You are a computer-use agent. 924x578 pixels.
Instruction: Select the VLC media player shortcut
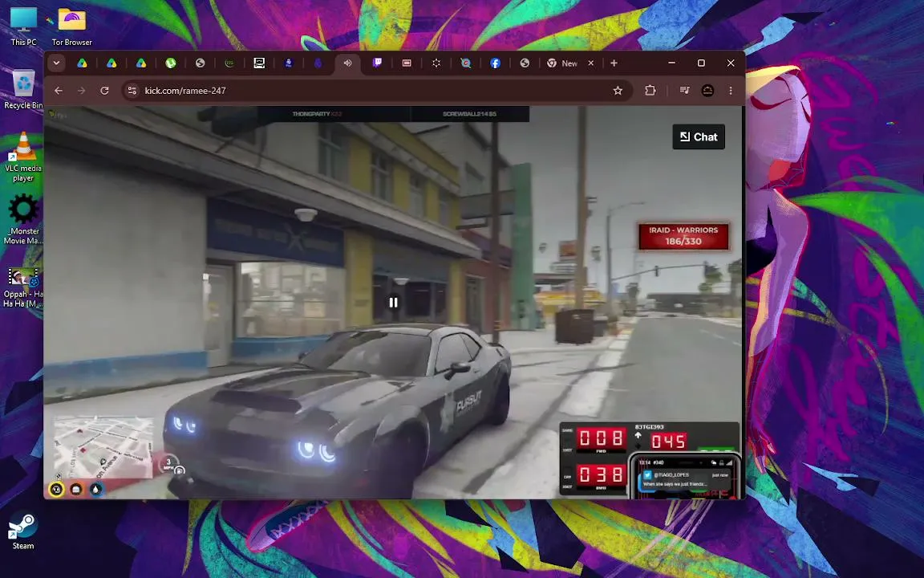[23, 157]
